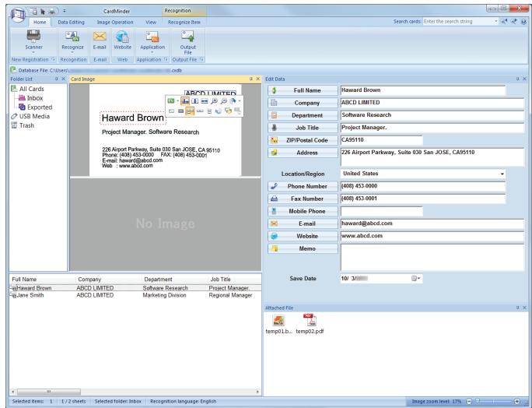Open Output File group dialog launcher
Screen dimensions: 532x408
(x=201, y=59)
